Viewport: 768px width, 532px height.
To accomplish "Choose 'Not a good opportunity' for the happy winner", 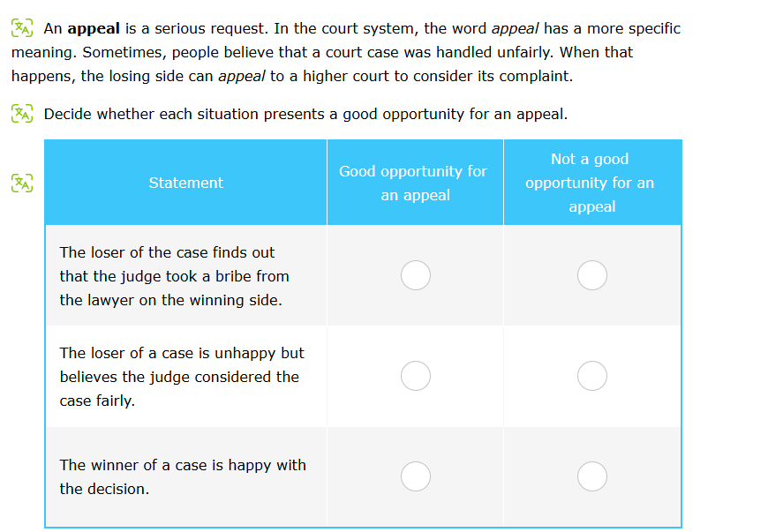I will (x=592, y=476).
